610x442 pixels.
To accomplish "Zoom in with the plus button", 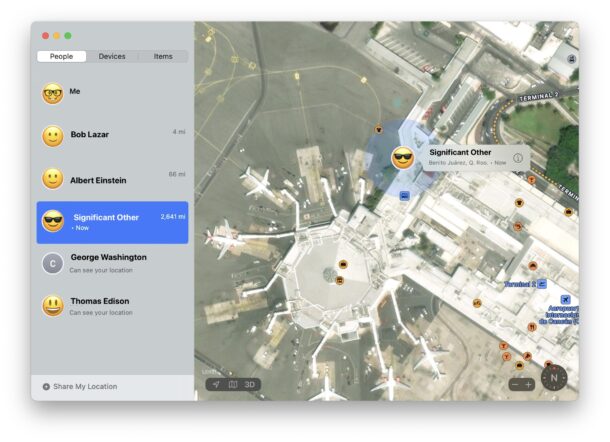I will point(529,384).
